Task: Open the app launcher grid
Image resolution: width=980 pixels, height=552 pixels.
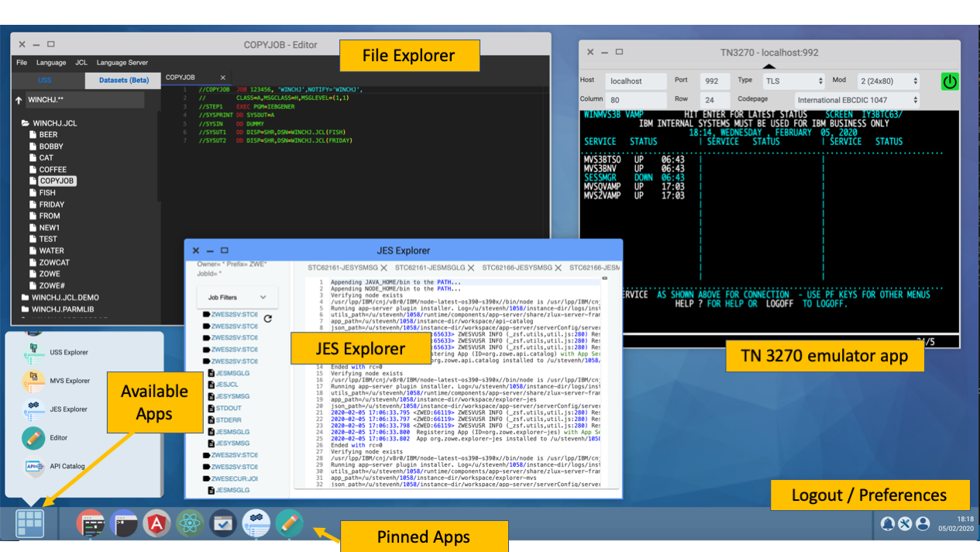Action: coord(29,523)
